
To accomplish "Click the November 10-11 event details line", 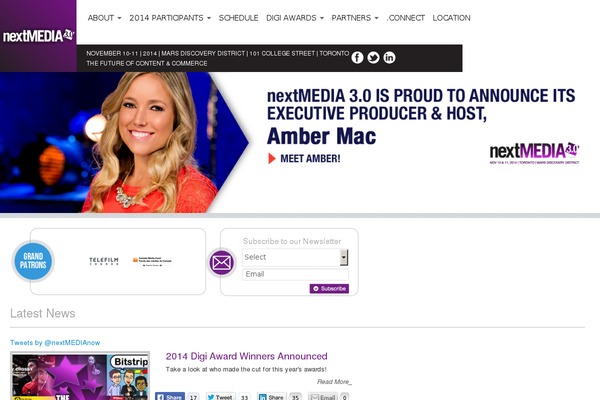I will tap(217, 54).
